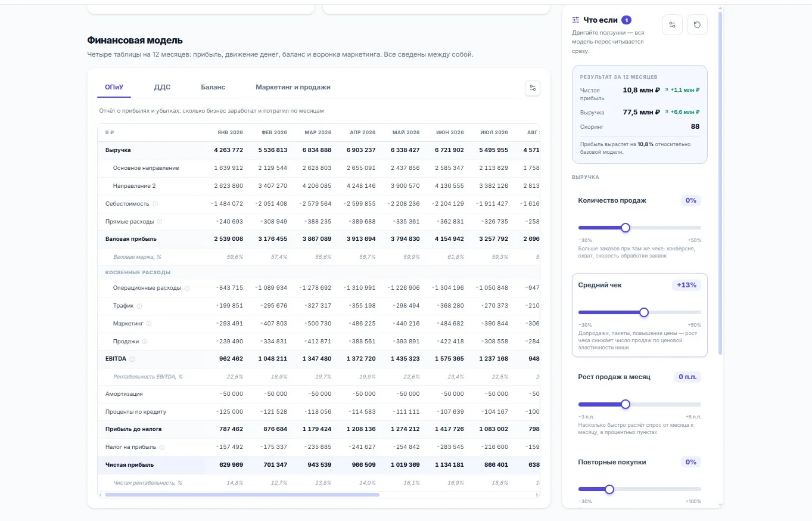Click info icon next to Трафик
Viewport: 812px width, 521px height.
pos(139,306)
